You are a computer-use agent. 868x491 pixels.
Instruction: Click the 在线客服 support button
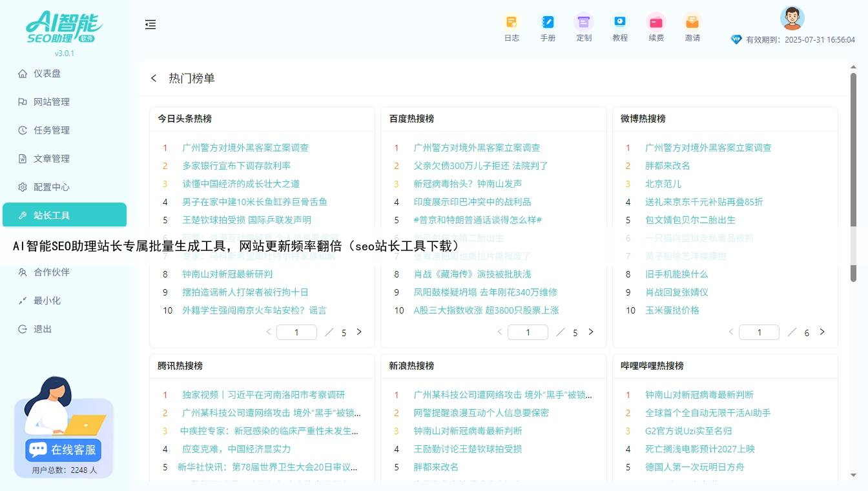coord(63,450)
